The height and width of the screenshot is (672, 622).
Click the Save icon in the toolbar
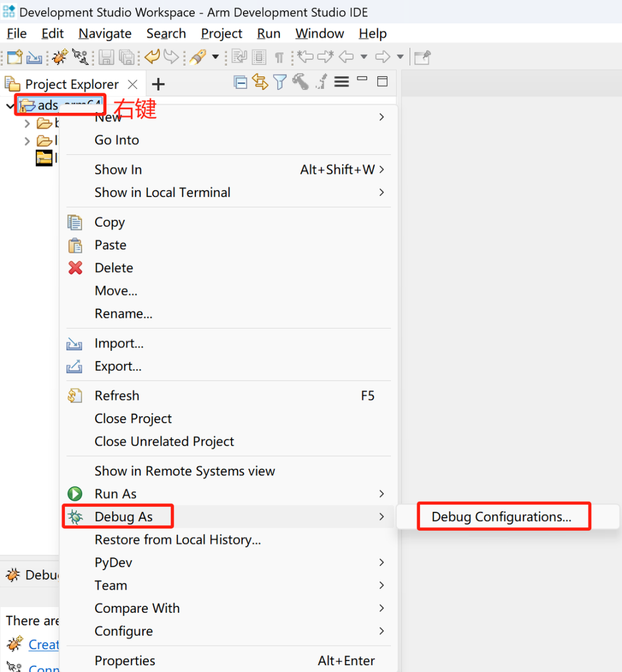pos(106,57)
